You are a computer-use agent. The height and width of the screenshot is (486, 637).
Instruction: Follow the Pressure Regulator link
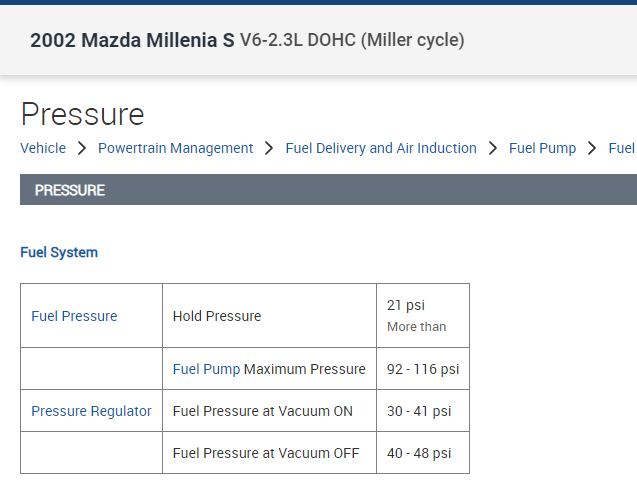tap(91, 411)
